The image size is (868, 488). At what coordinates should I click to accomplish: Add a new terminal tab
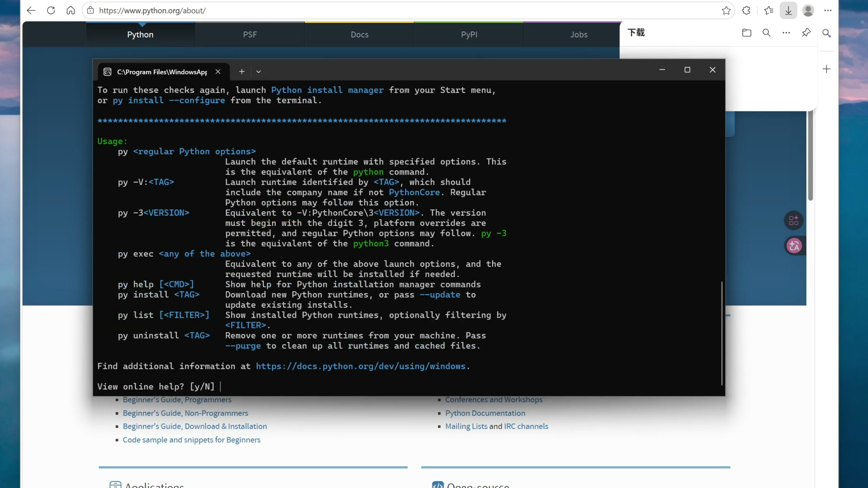242,72
